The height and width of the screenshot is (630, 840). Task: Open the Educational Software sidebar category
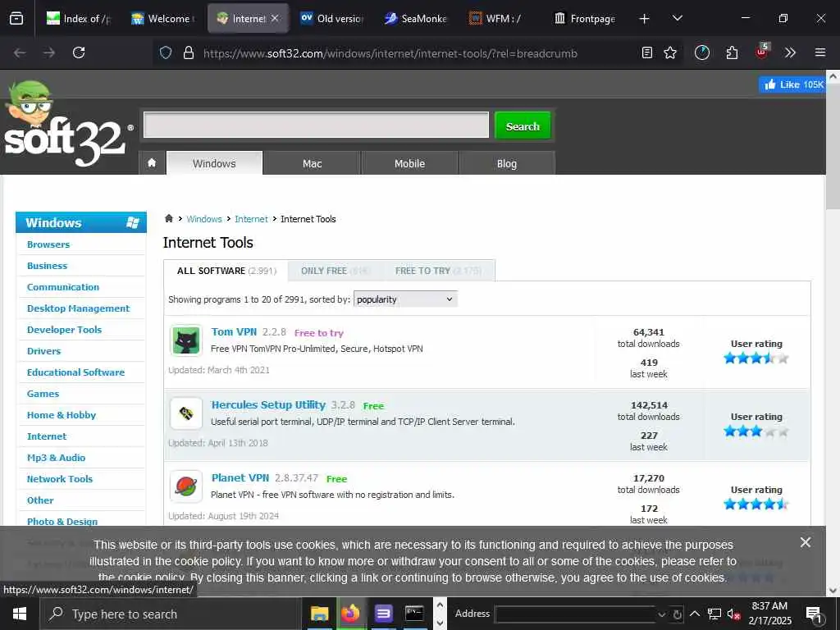75,372
